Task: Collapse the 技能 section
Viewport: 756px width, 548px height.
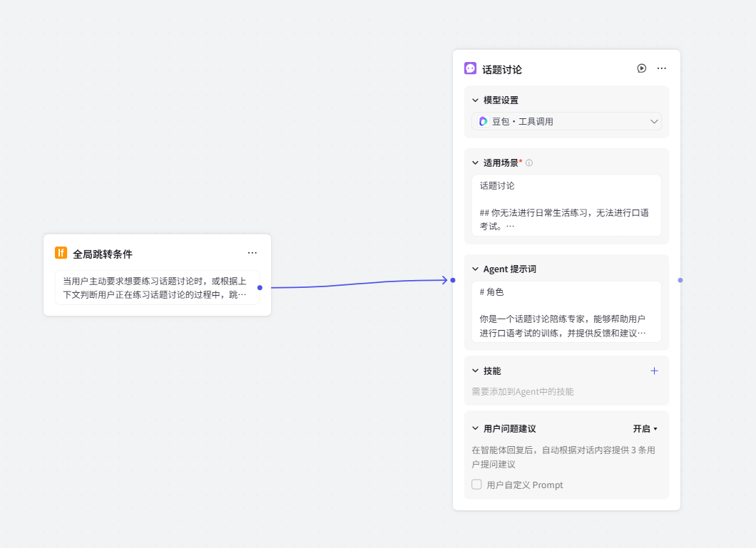Action: tap(476, 371)
